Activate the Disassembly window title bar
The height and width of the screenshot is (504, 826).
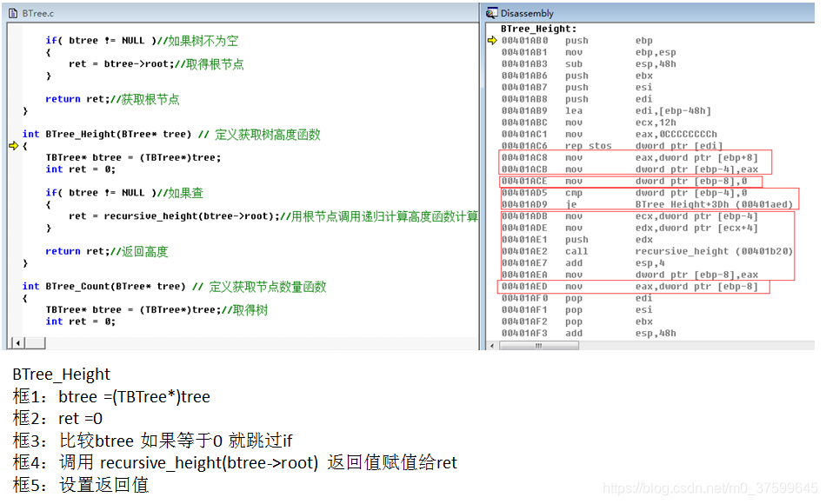tap(649, 13)
